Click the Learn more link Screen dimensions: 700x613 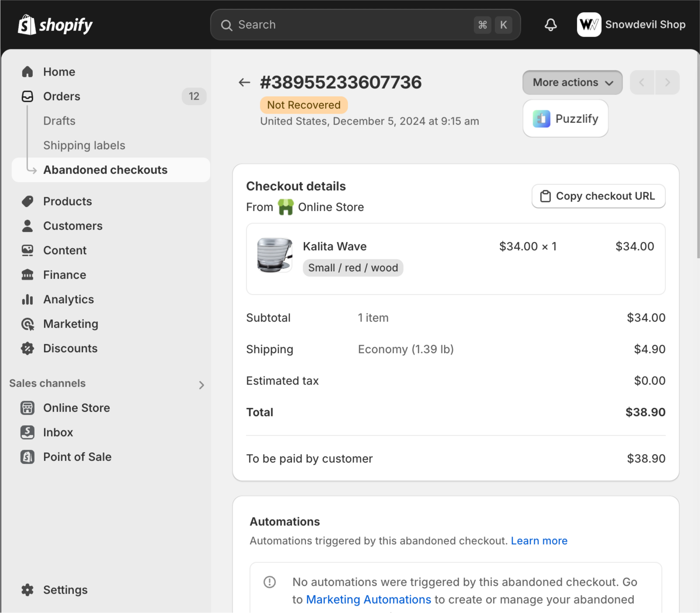click(x=539, y=541)
